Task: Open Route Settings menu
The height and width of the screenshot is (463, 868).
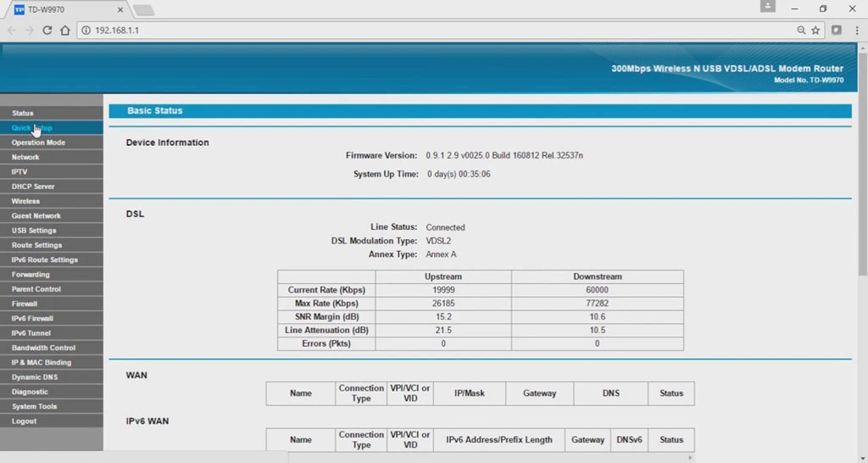Action: (52, 245)
